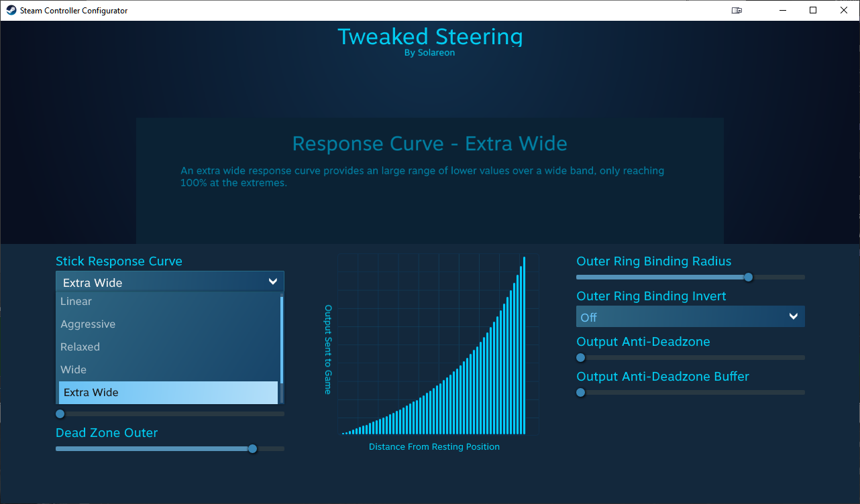Maximize the Steam Controller Configurator window
This screenshot has width=860, height=504.
tap(813, 10)
